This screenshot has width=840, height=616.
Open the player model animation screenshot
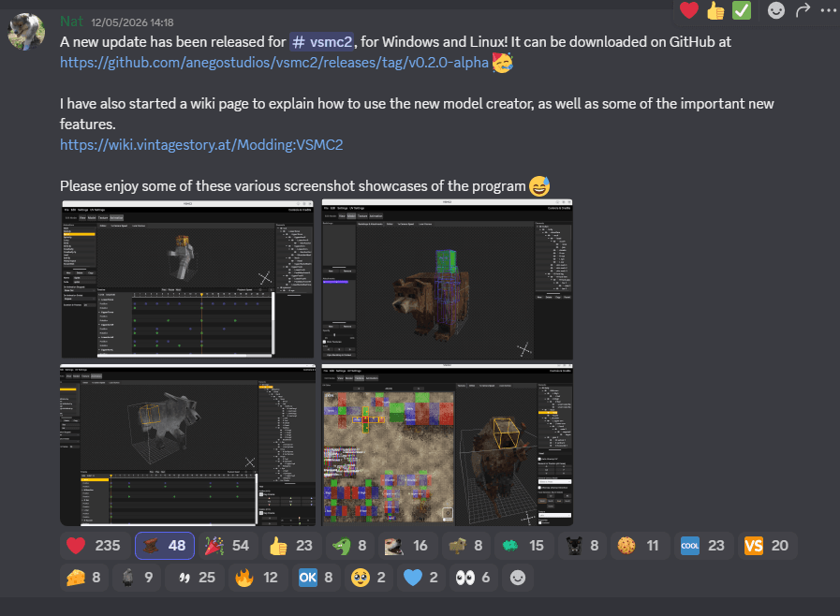pos(187,279)
